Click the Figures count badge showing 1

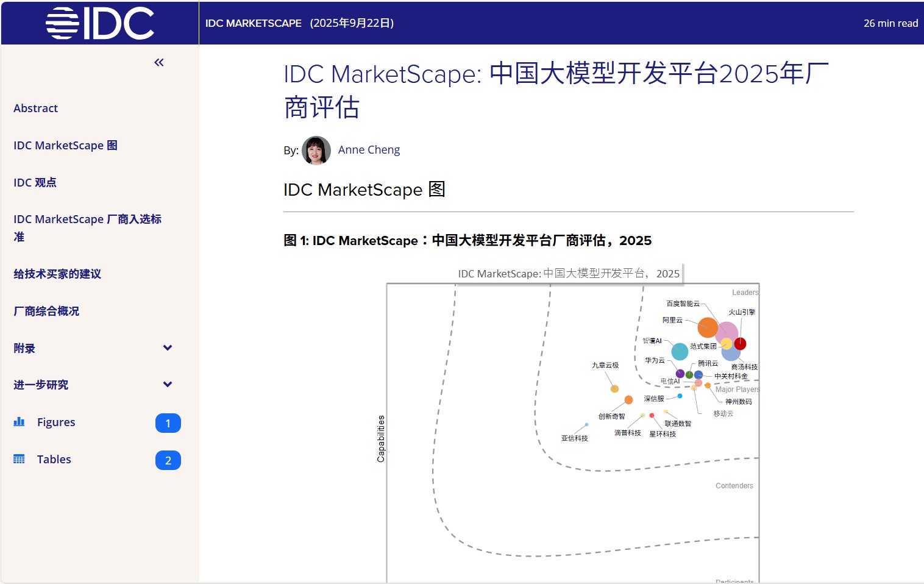click(168, 423)
